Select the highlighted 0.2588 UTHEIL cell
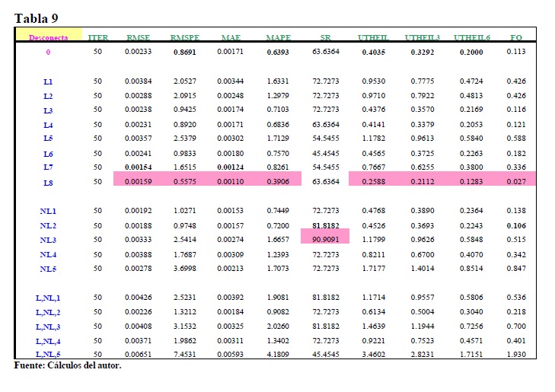555x392 pixels. pos(373,182)
